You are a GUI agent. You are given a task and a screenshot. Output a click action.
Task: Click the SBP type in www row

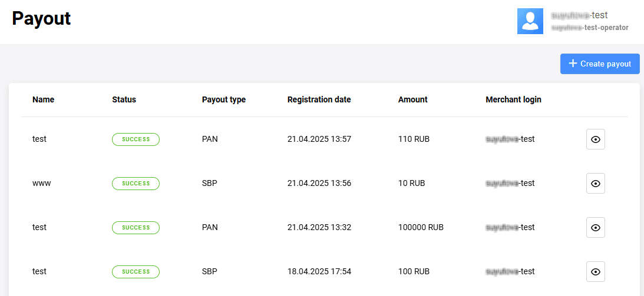(210, 183)
